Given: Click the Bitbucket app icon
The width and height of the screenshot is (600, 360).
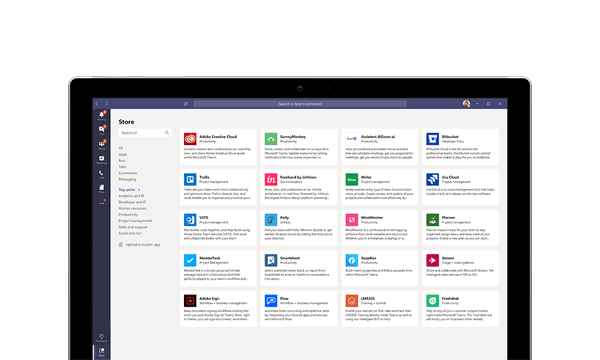Looking at the screenshot, I should pos(433,139).
